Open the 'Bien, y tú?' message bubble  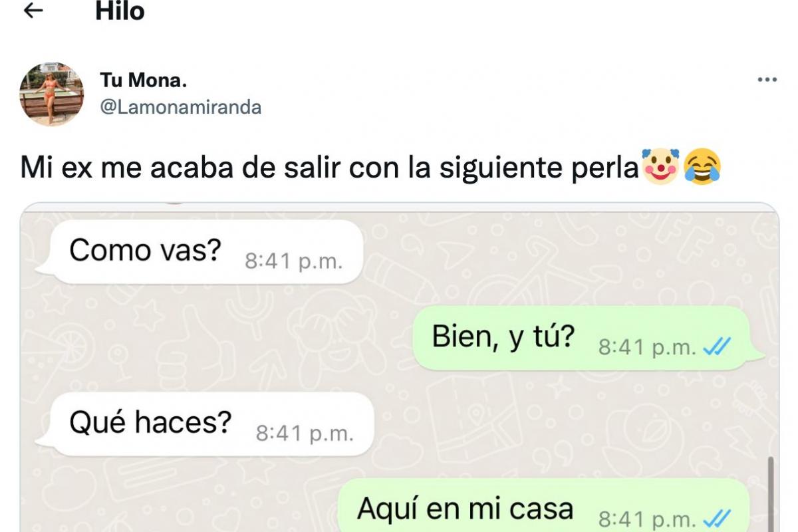587,338
